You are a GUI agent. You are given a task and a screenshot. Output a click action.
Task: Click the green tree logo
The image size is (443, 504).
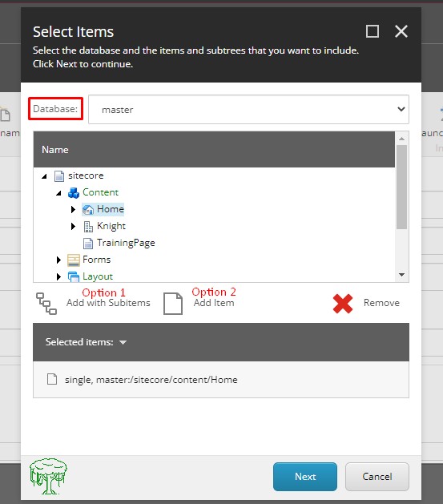click(x=48, y=477)
